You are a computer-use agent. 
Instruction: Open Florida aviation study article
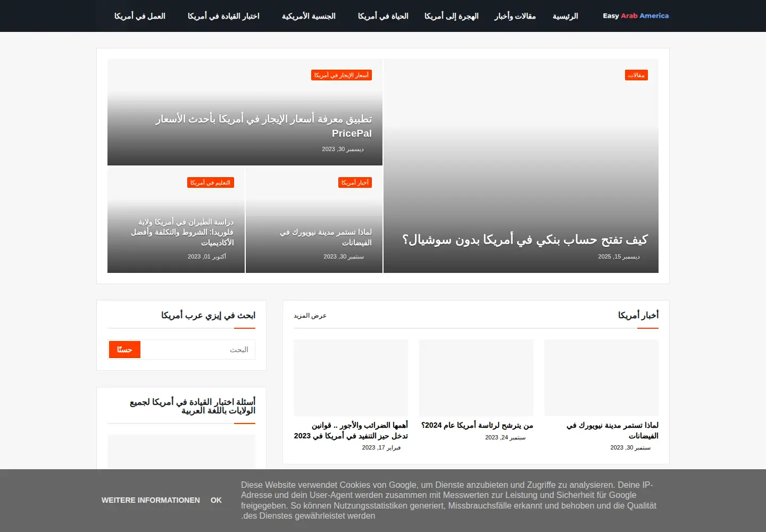[x=182, y=232]
